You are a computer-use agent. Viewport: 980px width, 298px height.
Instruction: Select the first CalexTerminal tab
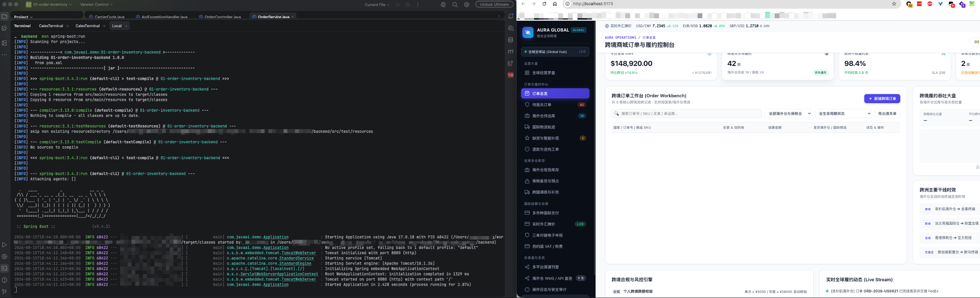pos(51,26)
